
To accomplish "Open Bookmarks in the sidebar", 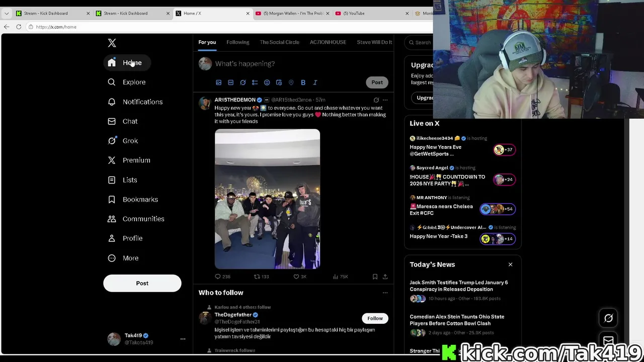I will [133, 200].
